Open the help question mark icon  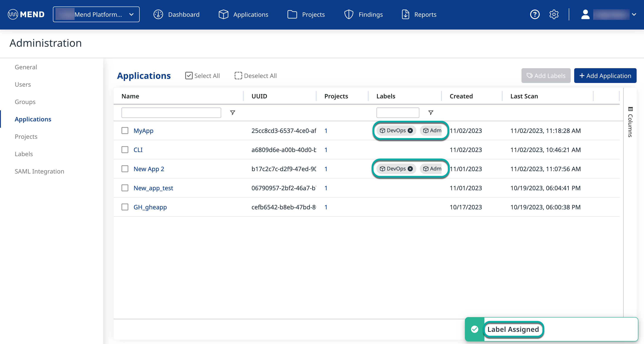(x=535, y=15)
